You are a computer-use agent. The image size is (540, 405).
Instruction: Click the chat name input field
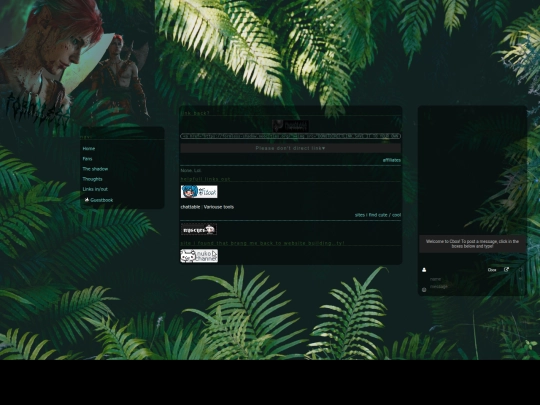point(472,279)
